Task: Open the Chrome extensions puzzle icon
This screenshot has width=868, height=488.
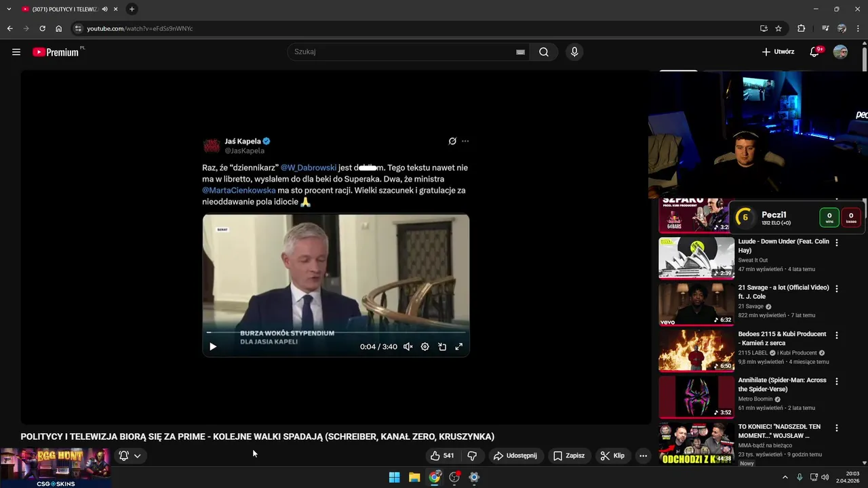Action: (x=801, y=28)
